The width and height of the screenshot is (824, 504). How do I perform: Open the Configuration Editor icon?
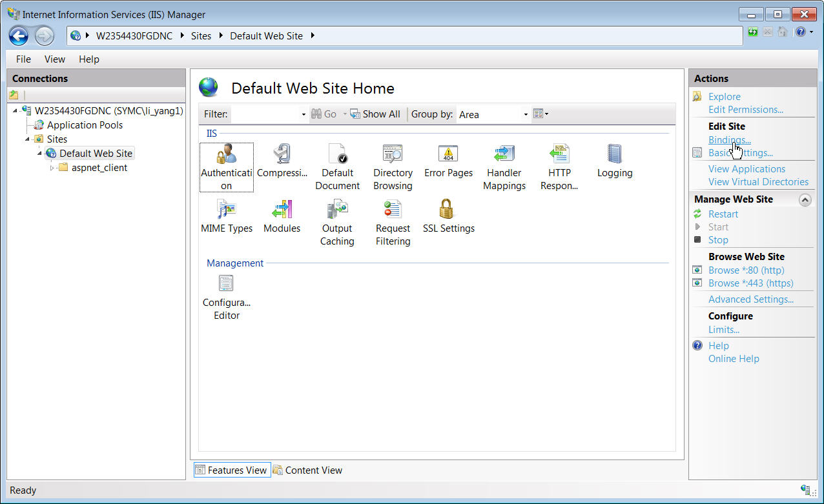coord(226,285)
